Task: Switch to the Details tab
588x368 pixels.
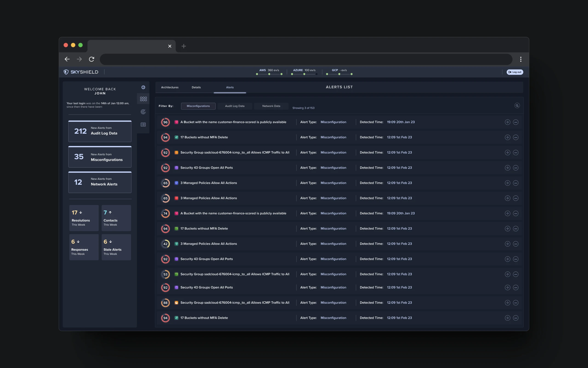Action: (x=196, y=87)
